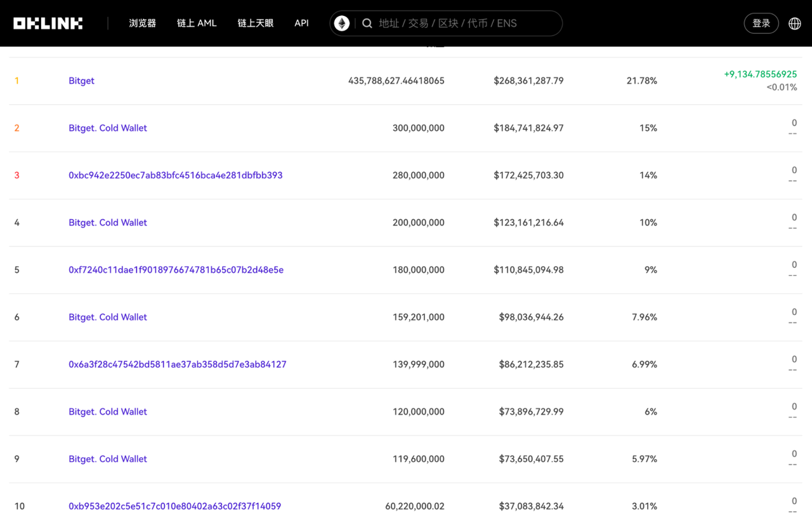Open the globe language selector
This screenshot has height=527, width=812.
tap(794, 23)
